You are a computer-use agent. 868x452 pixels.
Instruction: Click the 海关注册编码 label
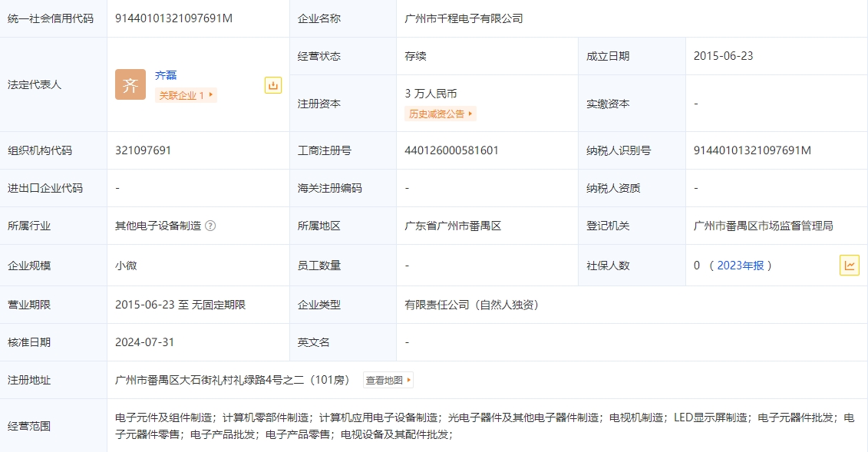[329, 188]
